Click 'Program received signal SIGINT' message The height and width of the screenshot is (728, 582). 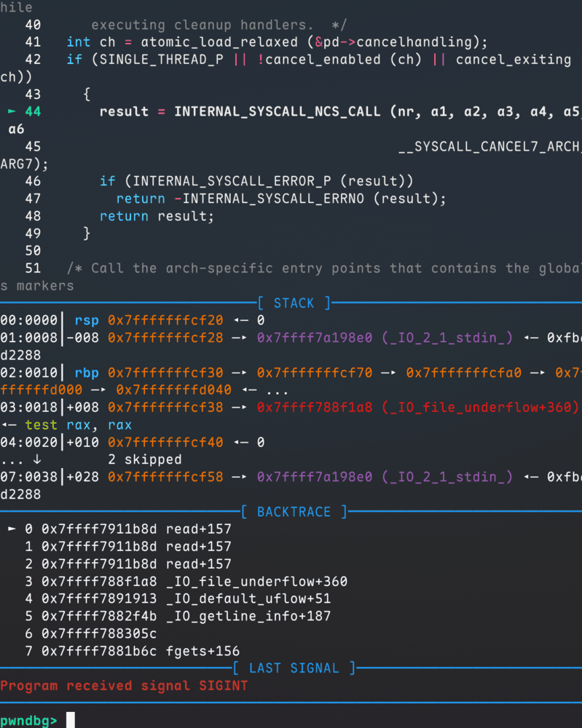click(124, 686)
